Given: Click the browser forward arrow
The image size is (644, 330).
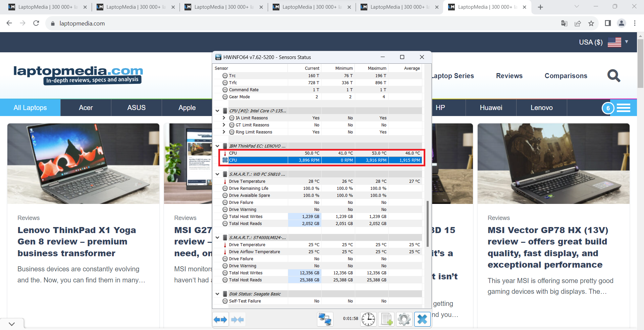Looking at the screenshot, I should coord(23,23).
